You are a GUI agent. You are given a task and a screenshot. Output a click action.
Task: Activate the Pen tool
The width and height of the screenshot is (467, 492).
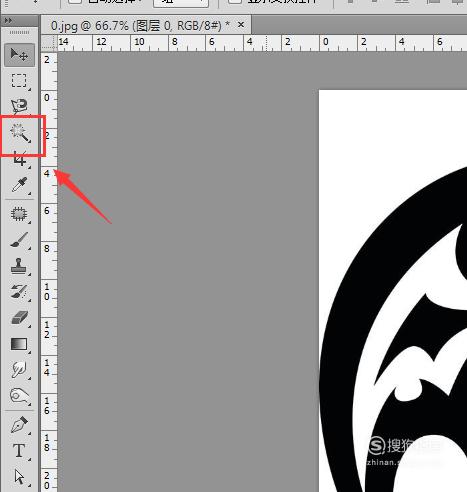coord(19,425)
